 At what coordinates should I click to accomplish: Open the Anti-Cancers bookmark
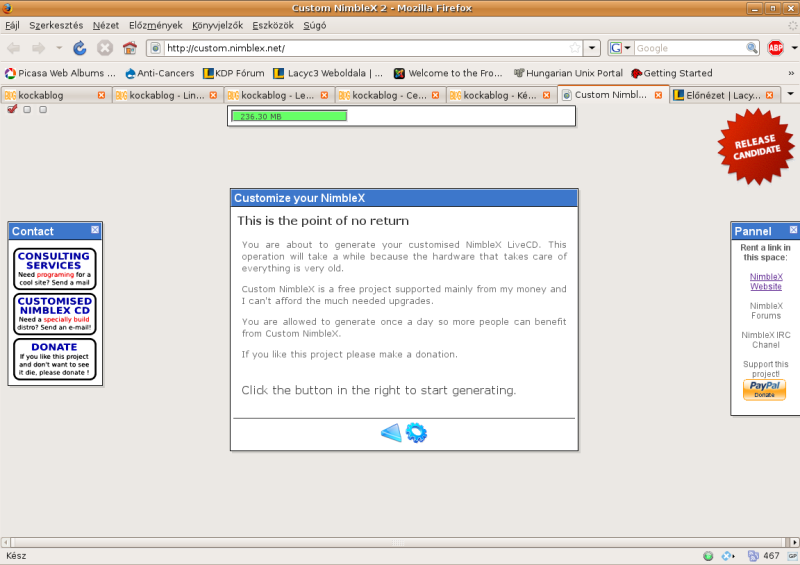(x=160, y=73)
